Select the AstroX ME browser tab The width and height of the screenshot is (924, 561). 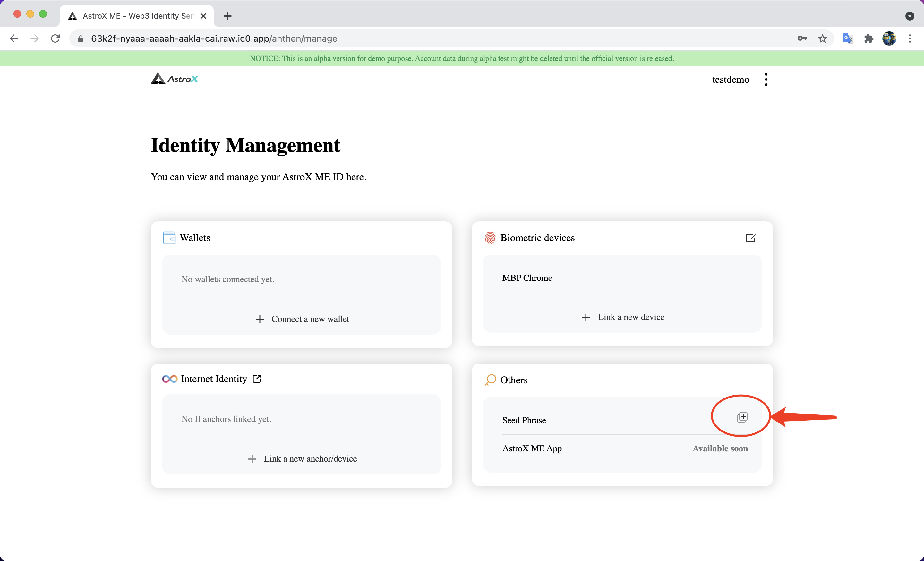136,16
